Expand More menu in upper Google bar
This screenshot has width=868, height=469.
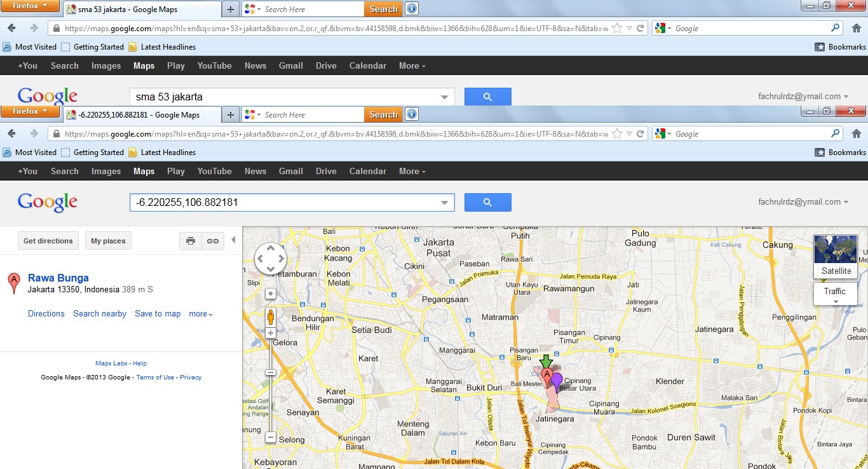[412, 65]
